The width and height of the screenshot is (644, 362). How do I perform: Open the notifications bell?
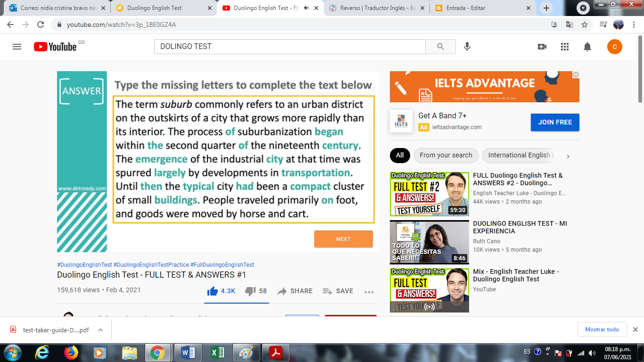click(587, 47)
